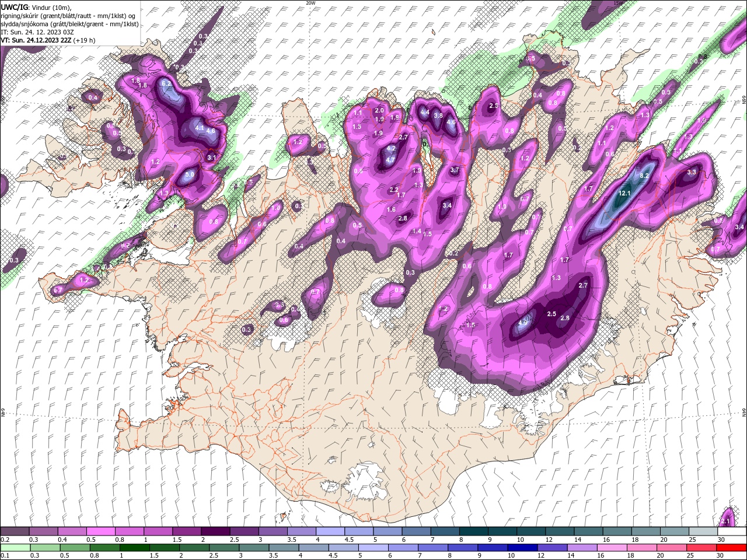This screenshot has height=560, width=747.
Task: Click the darkest green 1 swatch in rain legend
Action: [135, 548]
